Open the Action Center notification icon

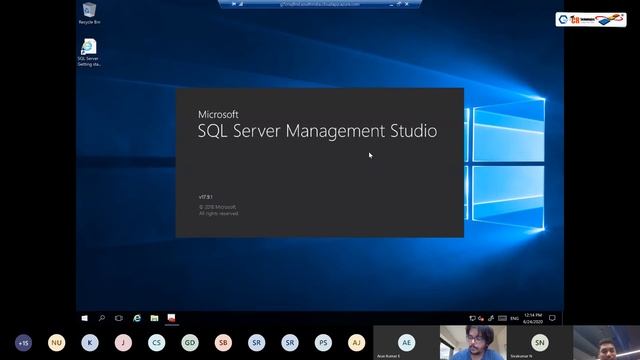[552, 318]
